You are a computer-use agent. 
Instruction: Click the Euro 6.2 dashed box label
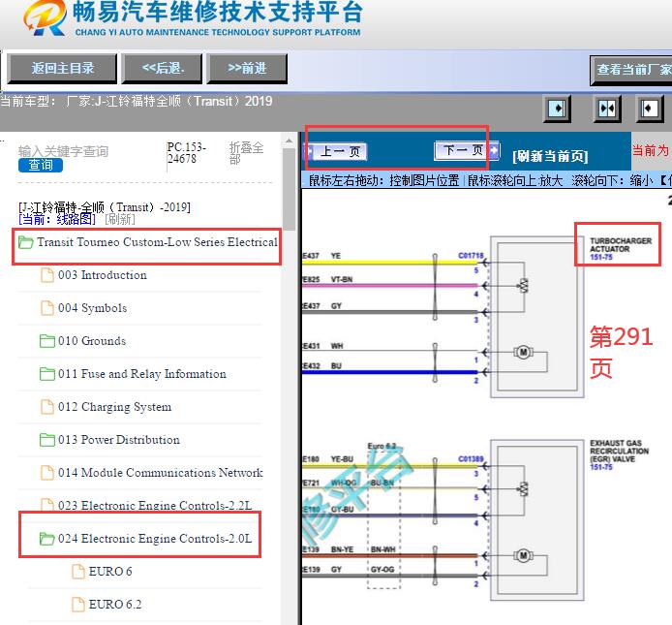coord(382,446)
